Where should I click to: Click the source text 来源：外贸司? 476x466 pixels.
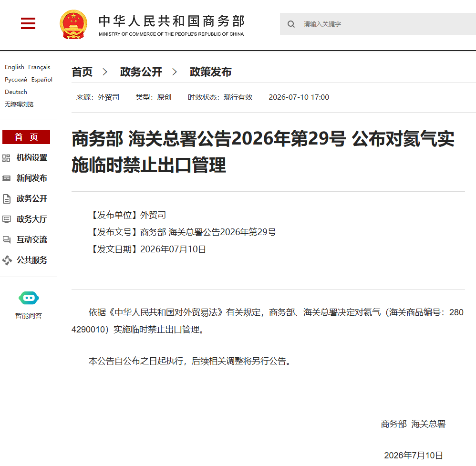[x=97, y=97]
